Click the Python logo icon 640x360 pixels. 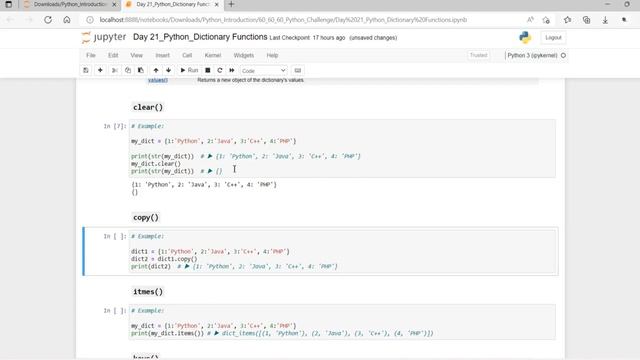pos(525,37)
